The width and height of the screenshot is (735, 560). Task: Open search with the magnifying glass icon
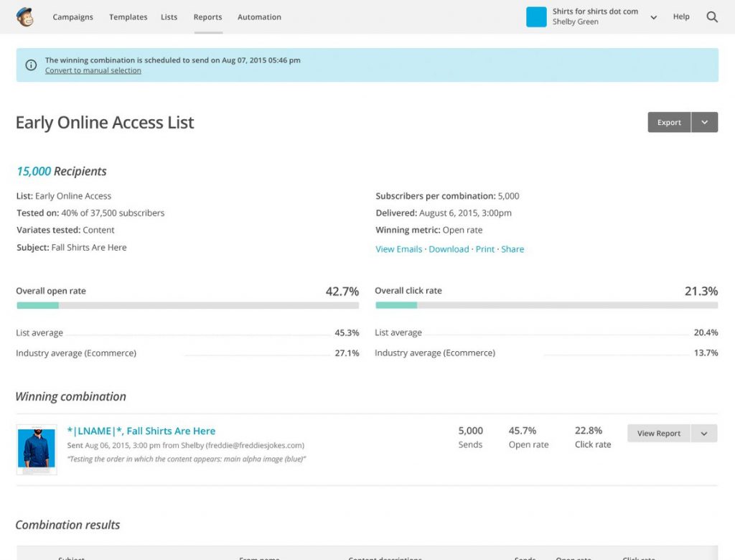pyautogui.click(x=712, y=17)
